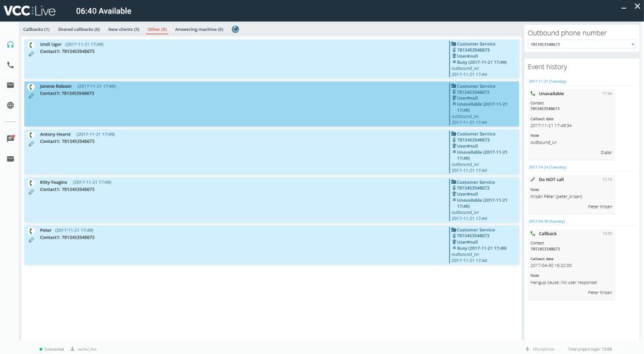This screenshot has width=644, height=354.
Task: Call Antony Hearst using phone icon
Action: pos(31,135)
